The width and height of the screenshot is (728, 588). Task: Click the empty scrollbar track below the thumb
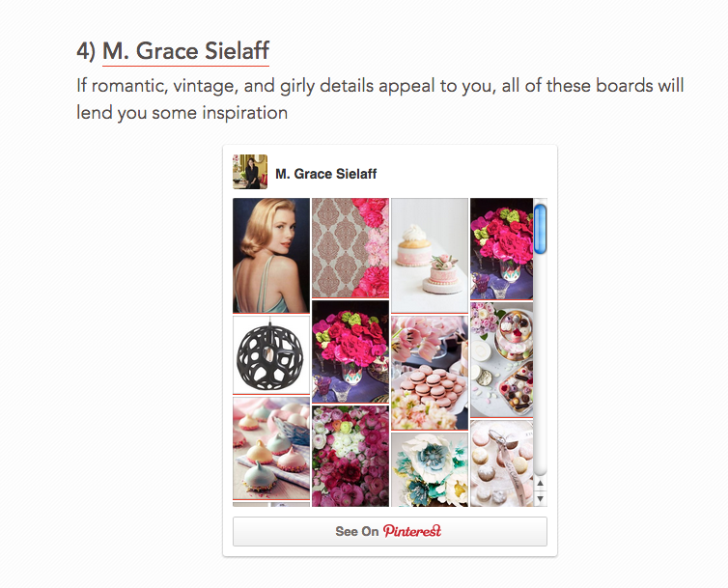pyautogui.click(x=541, y=367)
